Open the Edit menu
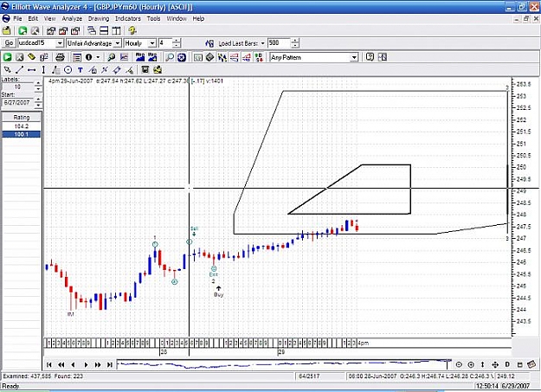The height and width of the screenshot is (392, 541). click(33, 19)
